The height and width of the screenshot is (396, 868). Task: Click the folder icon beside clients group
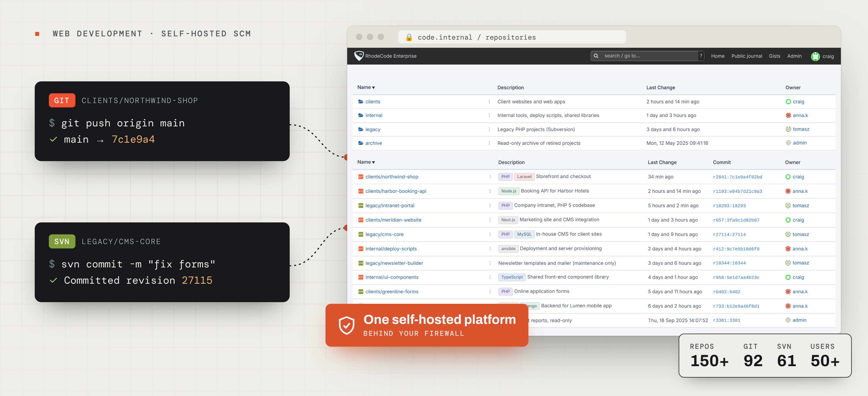tap(360, 101)
